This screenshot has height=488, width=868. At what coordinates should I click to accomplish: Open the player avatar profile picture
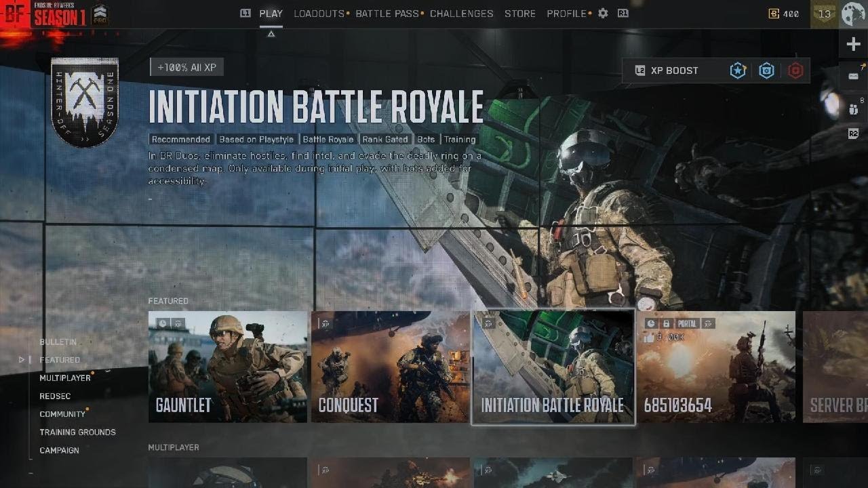coord(854,14)
